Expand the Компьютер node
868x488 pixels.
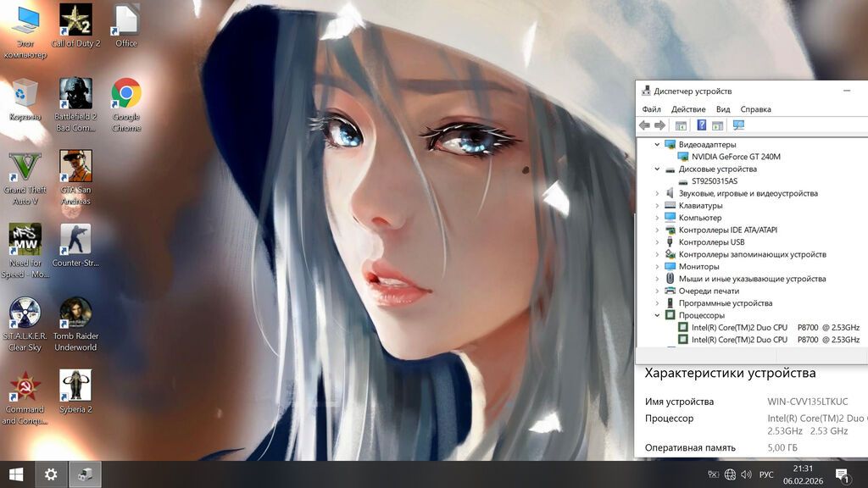(x=657, y=218)
